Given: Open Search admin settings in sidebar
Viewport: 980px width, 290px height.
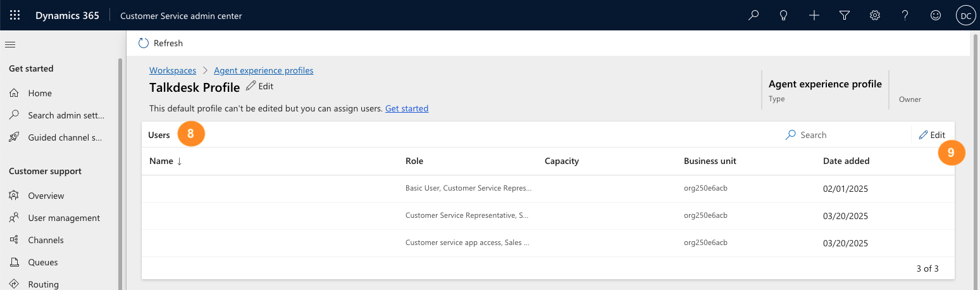Looking at the screenshot, I should (66, 115).
